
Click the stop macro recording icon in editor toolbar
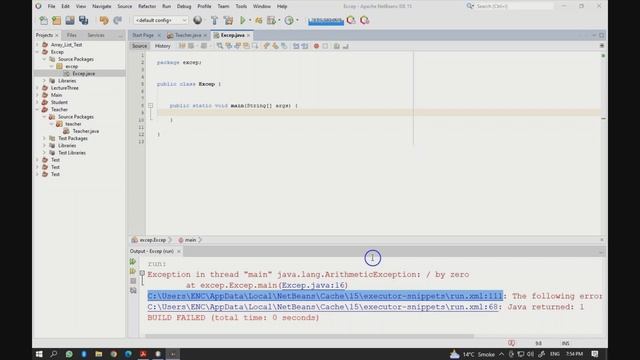click(325, 46)
